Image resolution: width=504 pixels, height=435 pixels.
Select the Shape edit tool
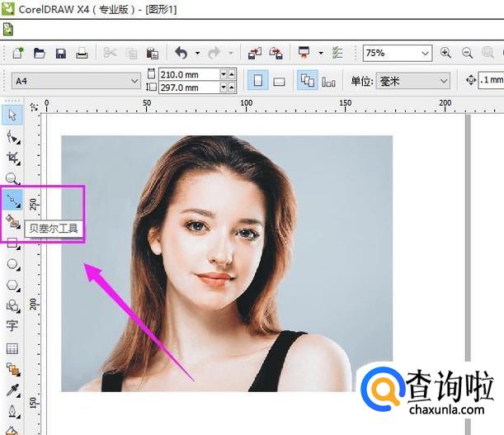coord(12,136)
